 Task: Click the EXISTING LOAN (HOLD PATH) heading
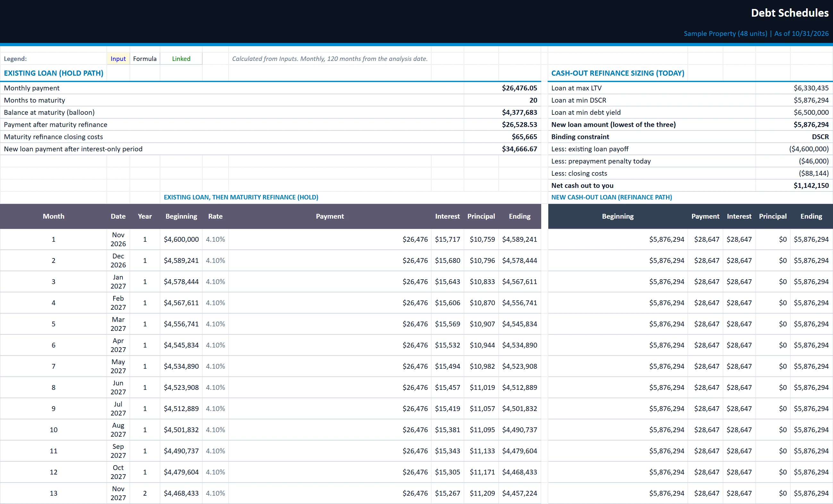[54, 73]
